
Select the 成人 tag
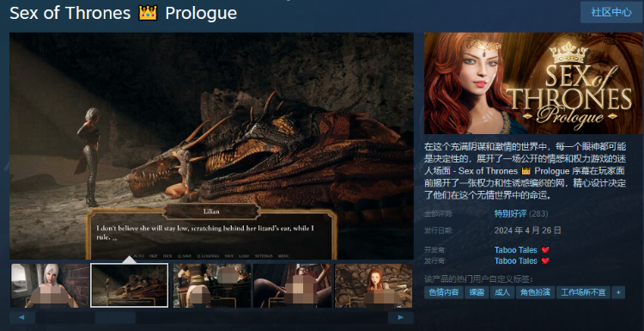(x=502, y=293)
